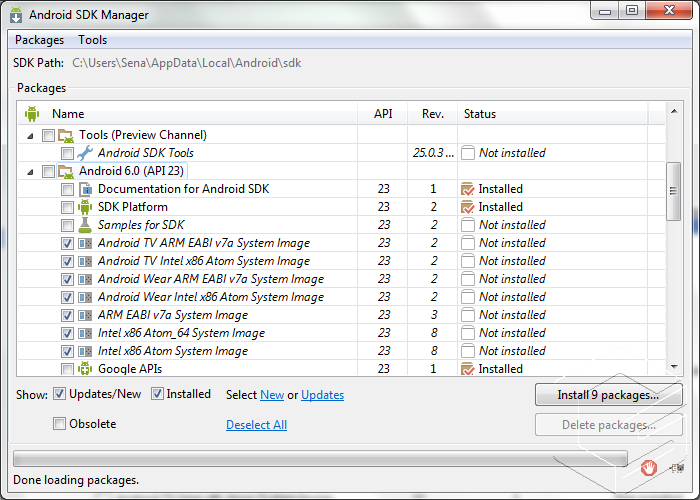The image size is (700, 500).
Task: Click the Intel x86 Atom System Image icon
Action: pyautogui.click(x=85, y=351)
